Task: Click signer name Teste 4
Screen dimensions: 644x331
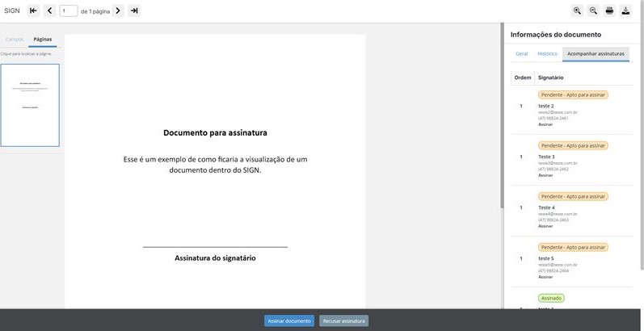Action: [546, 207]
